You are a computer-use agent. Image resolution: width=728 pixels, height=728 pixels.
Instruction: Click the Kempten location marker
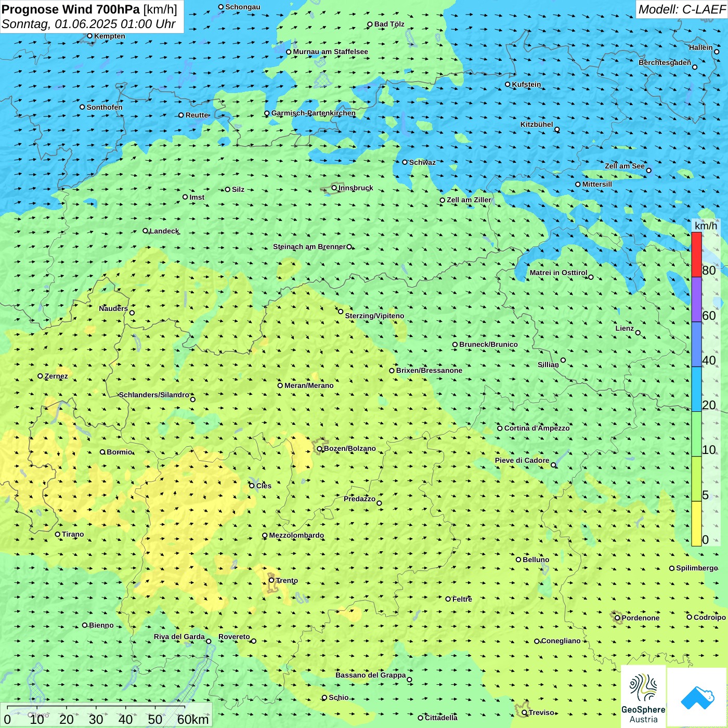[89, 36]
